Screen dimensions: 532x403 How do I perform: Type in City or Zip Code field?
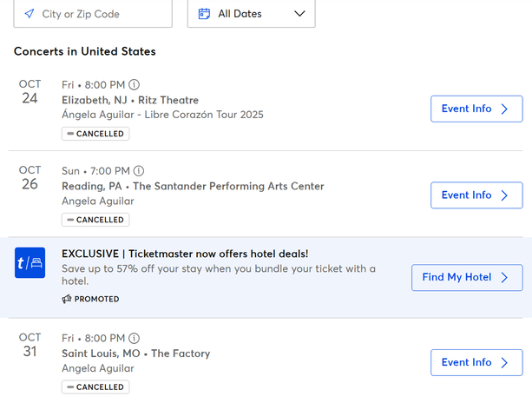click(100, 14)
